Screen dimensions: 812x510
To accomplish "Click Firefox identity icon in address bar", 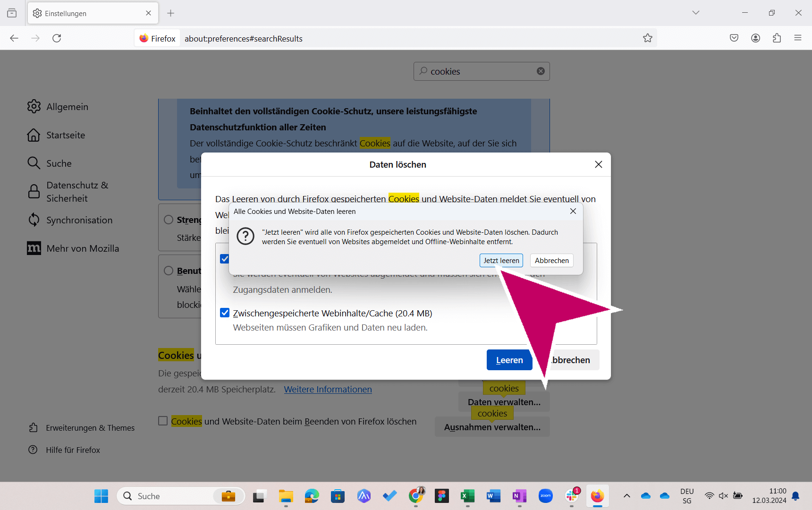I will (158, 39).
